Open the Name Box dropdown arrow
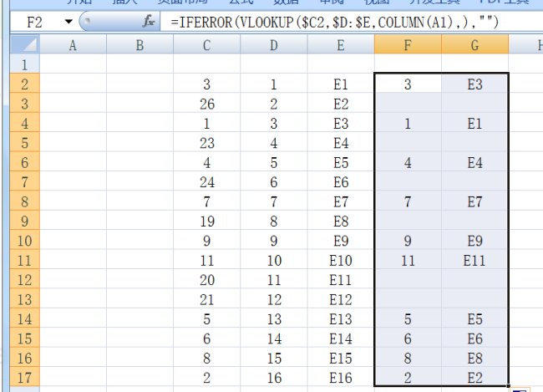This screenshot has width=543, height=392. coord(68,21)
